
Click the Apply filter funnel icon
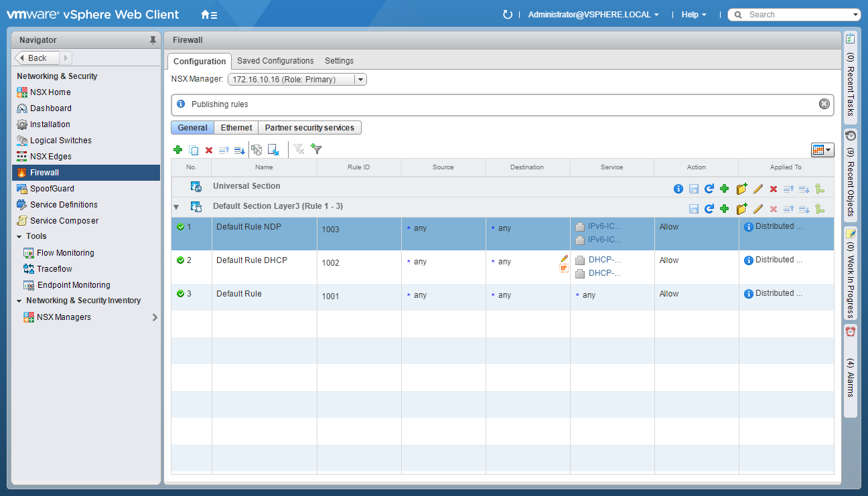coord(317,149)
